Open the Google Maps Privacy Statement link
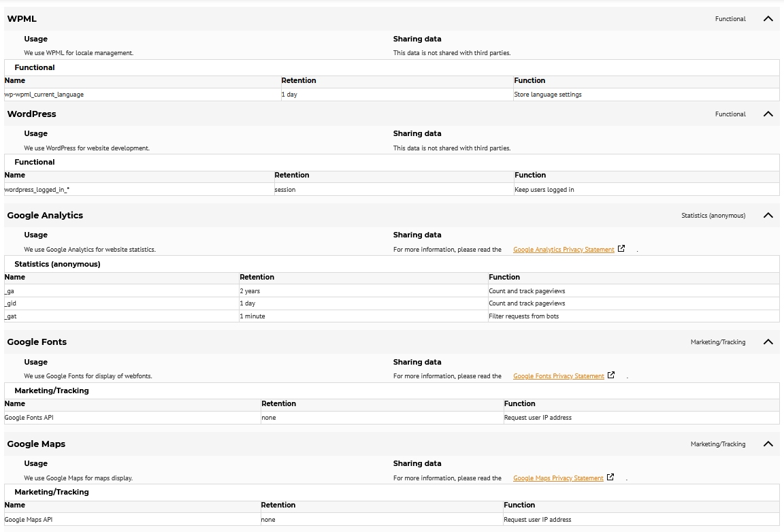This screenshot has height=532, width=784. click(558, 478)
